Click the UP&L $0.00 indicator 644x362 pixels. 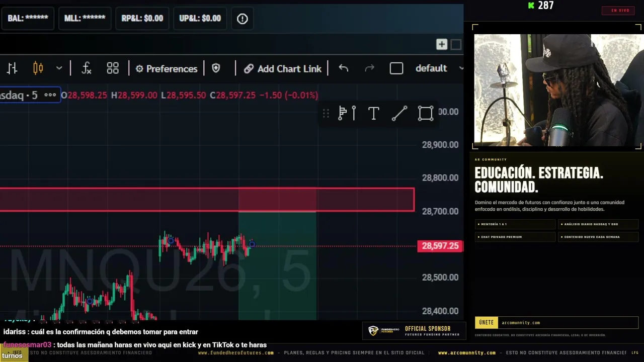click(x=200, y=19)
